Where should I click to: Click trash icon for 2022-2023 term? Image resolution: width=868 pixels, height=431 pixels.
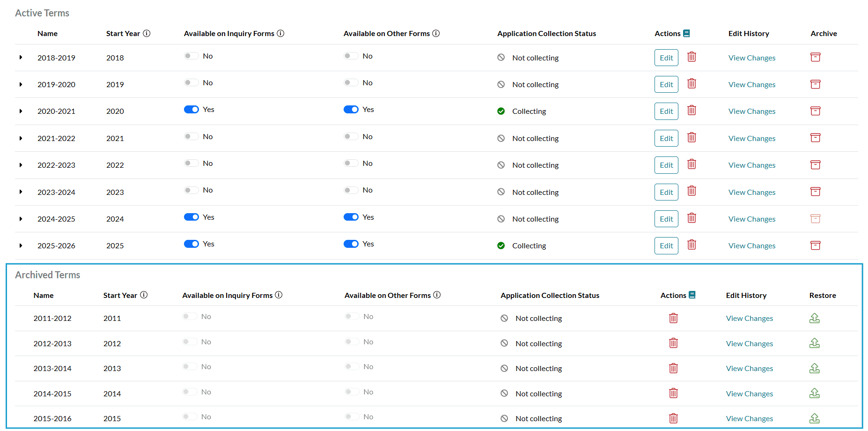pyautogui.click(x=691, y=164)
